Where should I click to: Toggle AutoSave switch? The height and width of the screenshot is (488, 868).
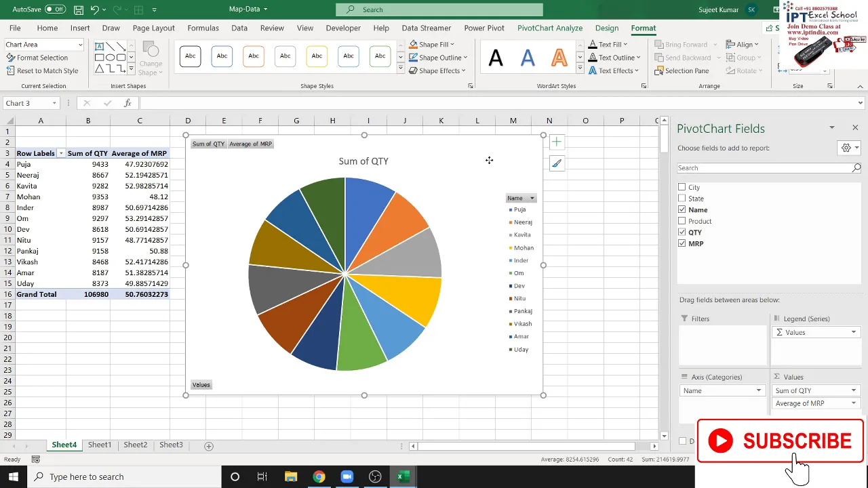click(x=55, y=9)
